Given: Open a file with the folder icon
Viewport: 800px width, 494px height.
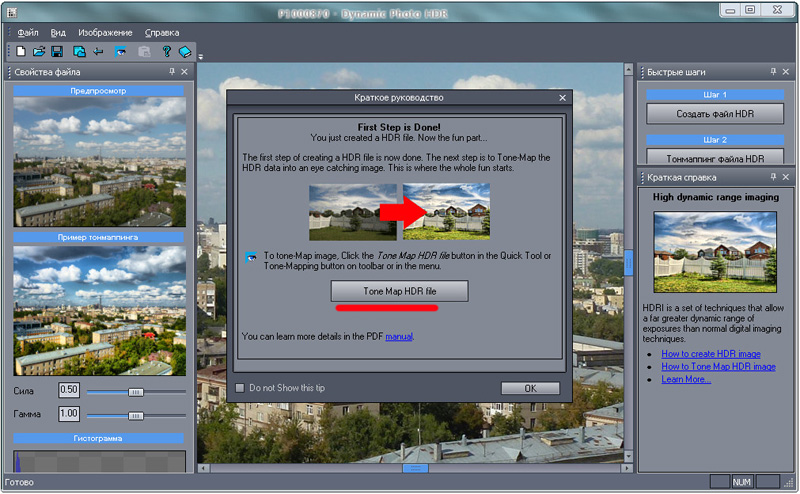Looking at the screenshot, I should (39, 52).
